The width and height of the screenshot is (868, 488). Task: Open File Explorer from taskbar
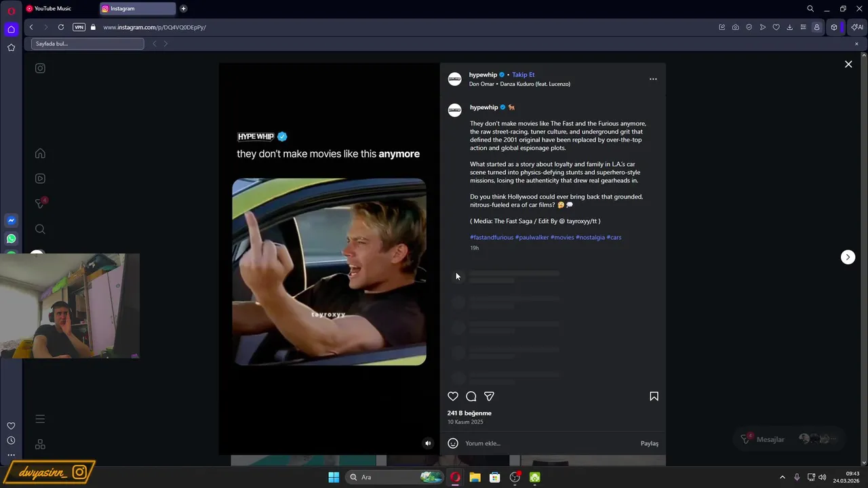[475, 477]
